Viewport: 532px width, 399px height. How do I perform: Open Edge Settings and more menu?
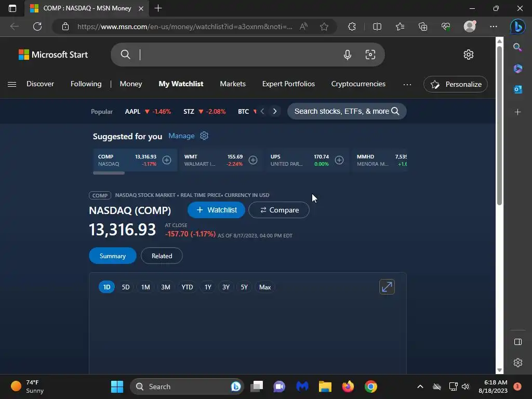click(494, 26)
